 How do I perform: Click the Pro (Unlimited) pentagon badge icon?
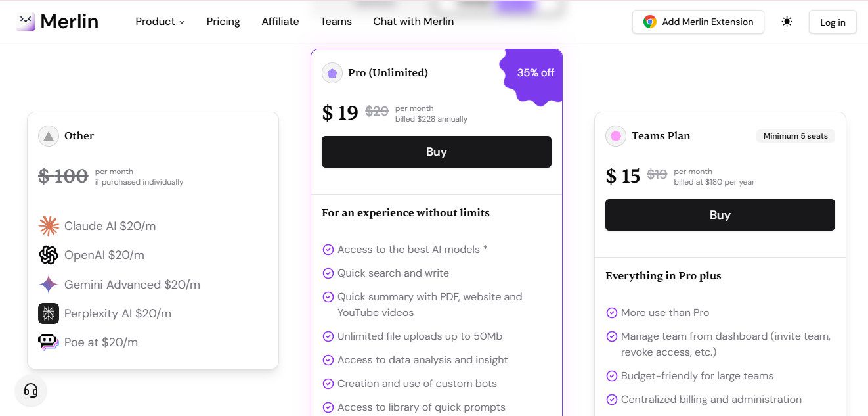click(332, 73)
